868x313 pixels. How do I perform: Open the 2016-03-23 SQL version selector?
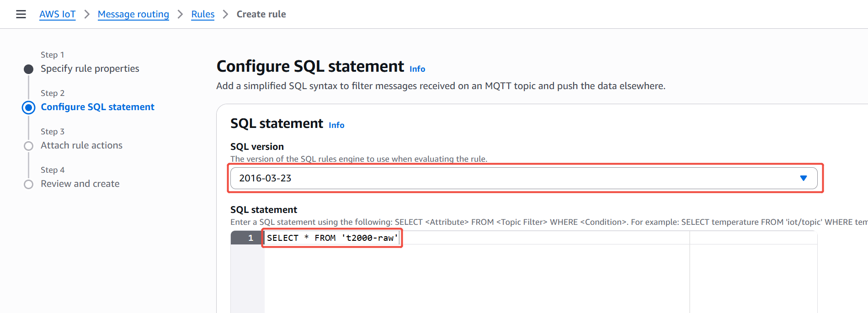pyautogui.click(x=503, y=178)
